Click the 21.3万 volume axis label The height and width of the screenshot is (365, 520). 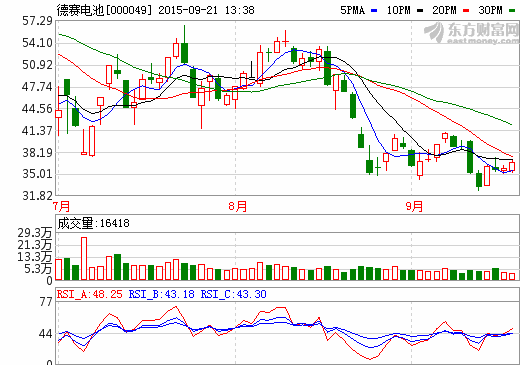tap(35, 245)
